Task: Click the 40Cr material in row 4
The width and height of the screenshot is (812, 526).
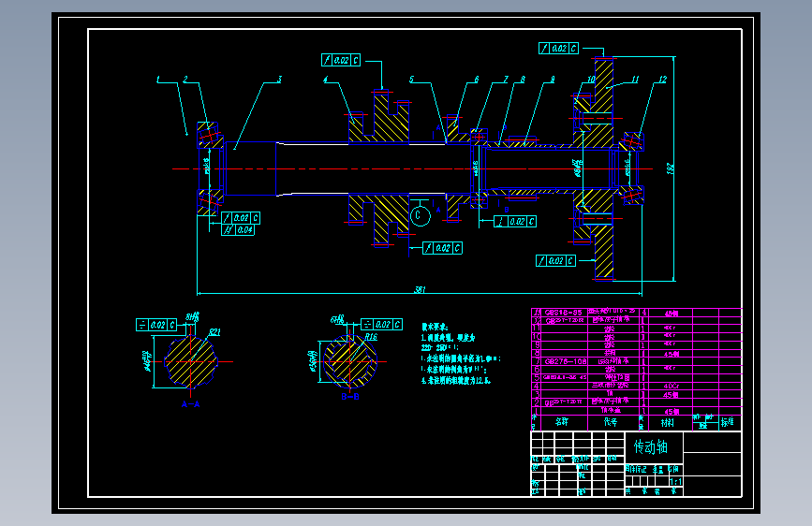Action: [671, 387]
